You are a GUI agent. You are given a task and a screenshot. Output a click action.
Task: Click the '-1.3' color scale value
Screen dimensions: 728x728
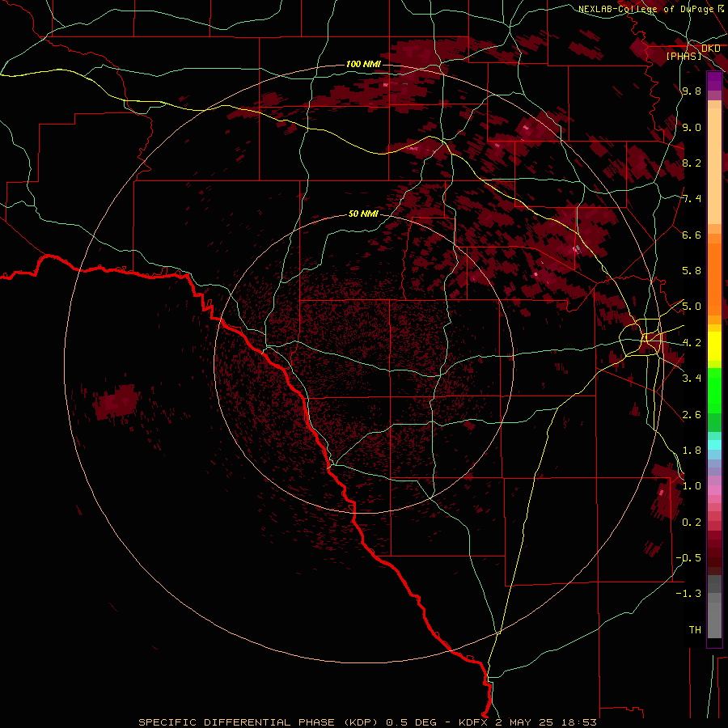tap(689, 594)
